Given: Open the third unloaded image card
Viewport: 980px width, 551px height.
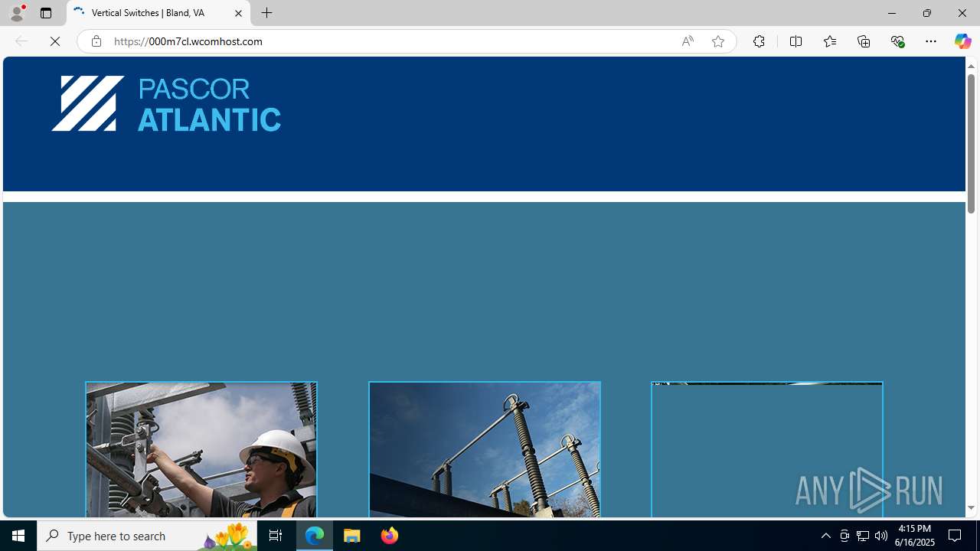Looking at the screenshot, I should pos(767,450).
